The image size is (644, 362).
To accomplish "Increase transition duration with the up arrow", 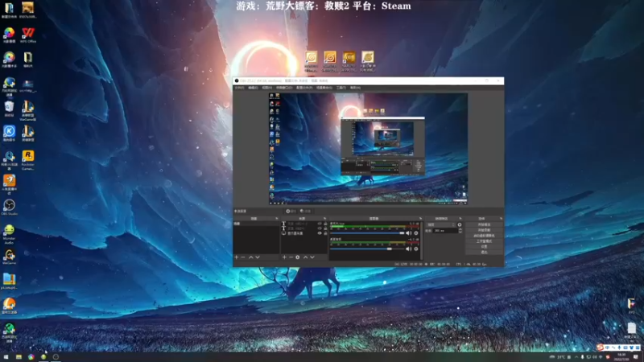I will [460, 229].
